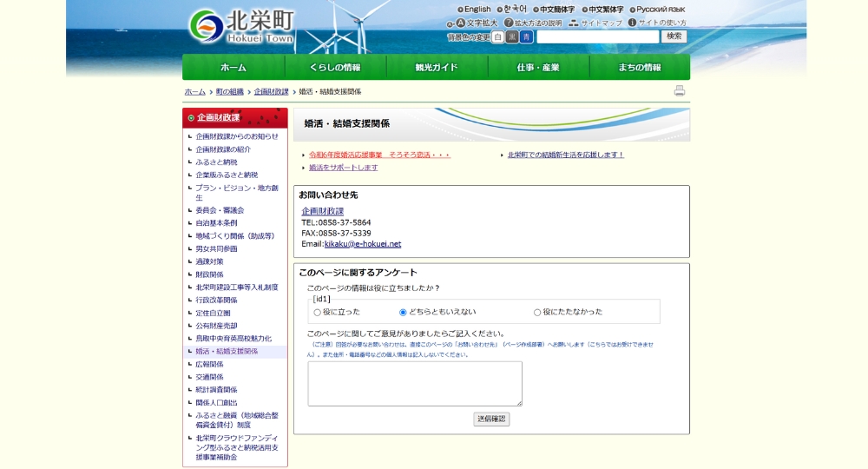Click the 文字拡大 text enlarge icon
The height and width of the screenshot is (469, 868).
coord(460,23)
